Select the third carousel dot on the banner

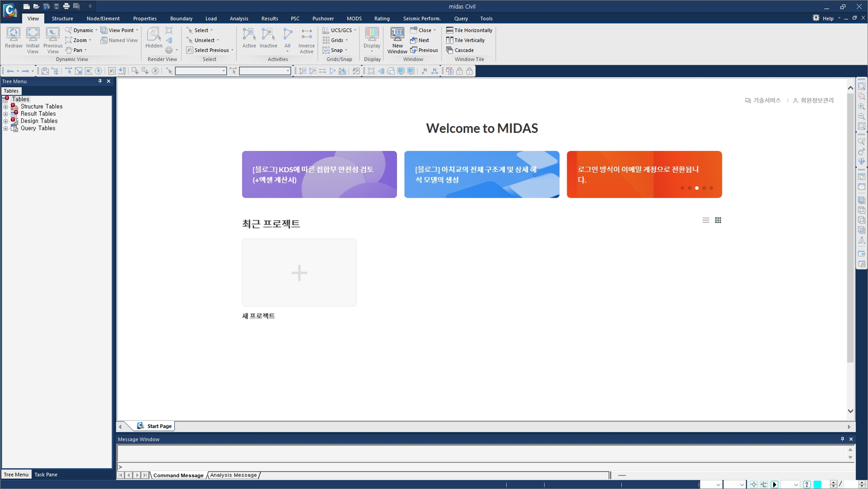coord(697,188)
